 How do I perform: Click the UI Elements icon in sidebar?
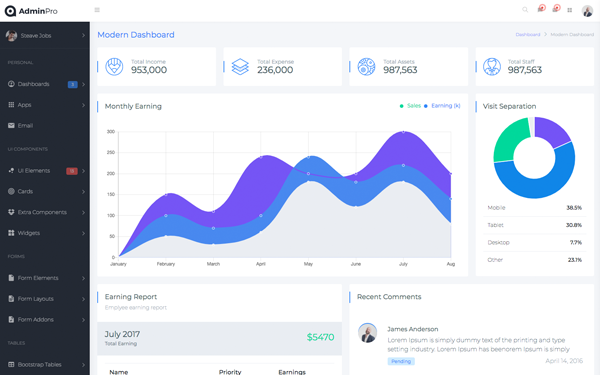(11, 170)
